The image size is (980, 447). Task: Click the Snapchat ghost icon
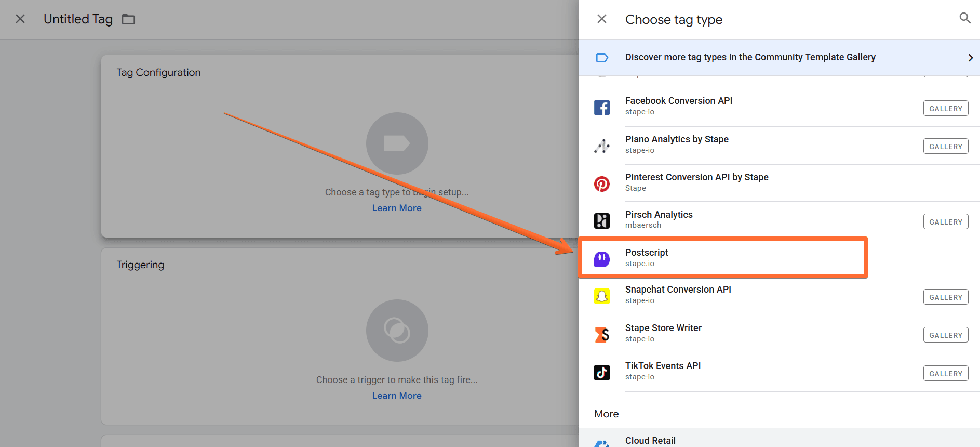pyautogui.click(x=602, y=296)
